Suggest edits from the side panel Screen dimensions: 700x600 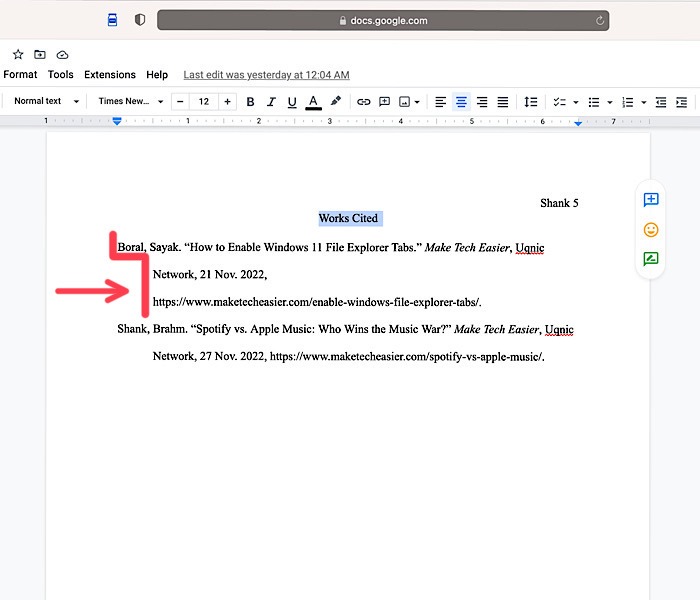(651, 259)
